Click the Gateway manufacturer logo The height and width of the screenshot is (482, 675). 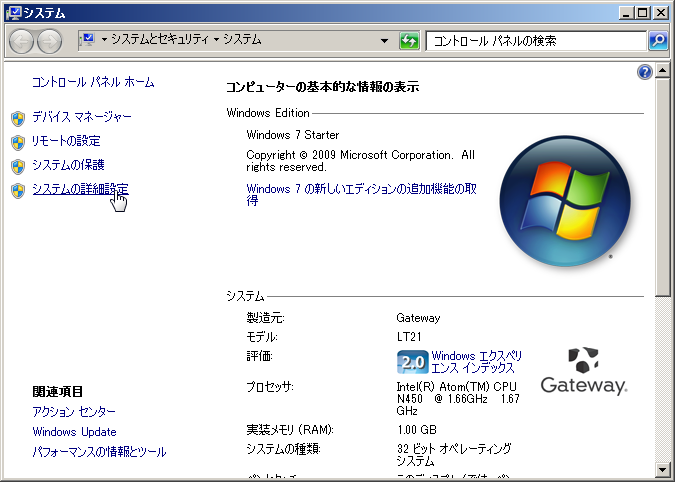584,371
